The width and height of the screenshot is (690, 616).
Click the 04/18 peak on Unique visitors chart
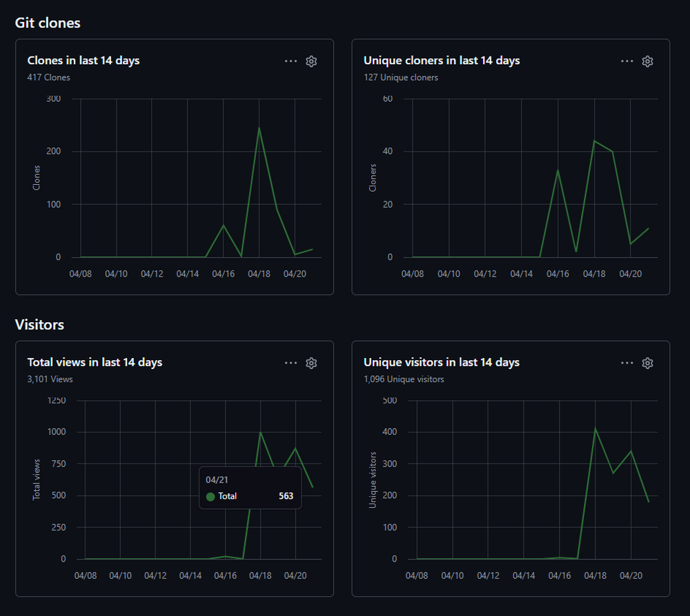tap(595, 428)
